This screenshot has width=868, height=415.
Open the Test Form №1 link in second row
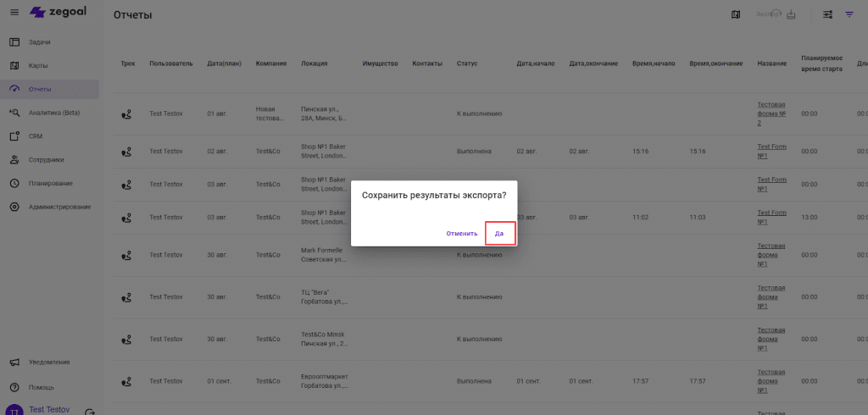tap(772, 151)
